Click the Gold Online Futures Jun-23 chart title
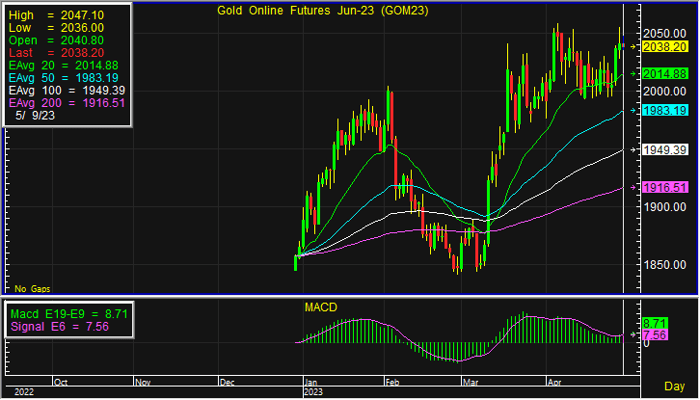700x400 pixels. (304, 11)
